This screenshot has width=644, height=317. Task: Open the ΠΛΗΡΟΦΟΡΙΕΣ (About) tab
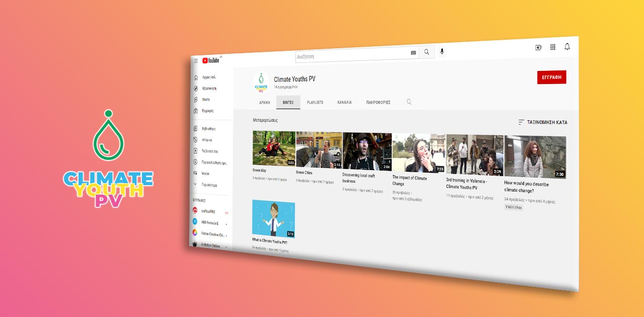click(x=378, y=102)
